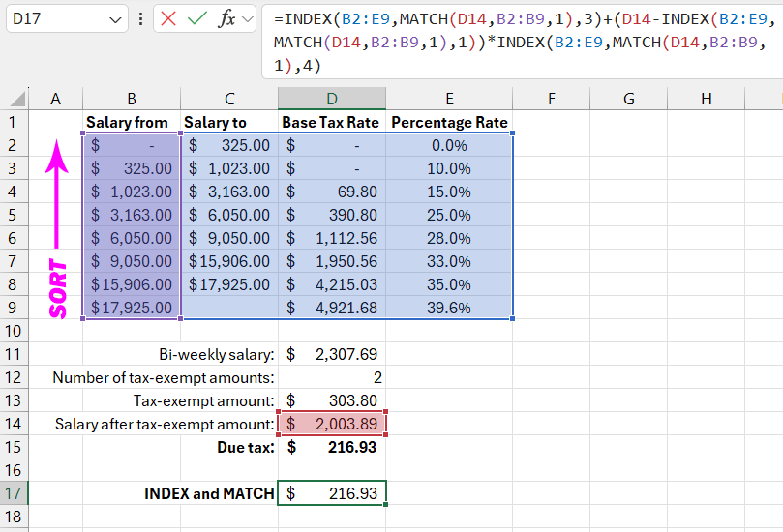Select Base Tax Rate cell 4,215.03
Image resolution: width=783 pixels, height=532 pixels.
click(332, 284)
